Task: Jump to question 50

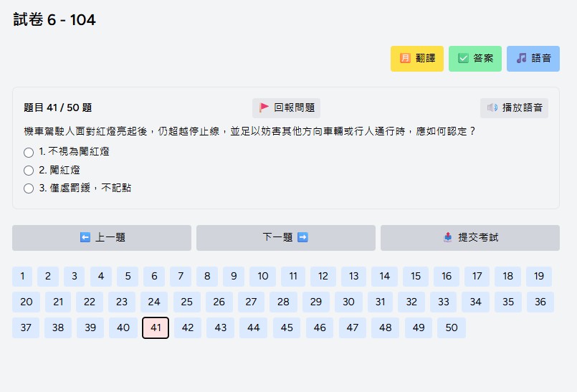Action: click(452, 328)
